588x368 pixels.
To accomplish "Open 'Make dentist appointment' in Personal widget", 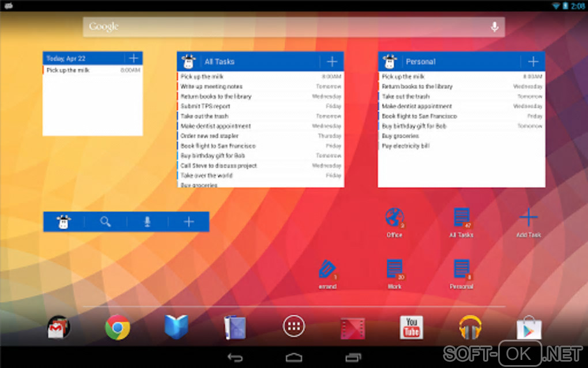I will [462, 106].
